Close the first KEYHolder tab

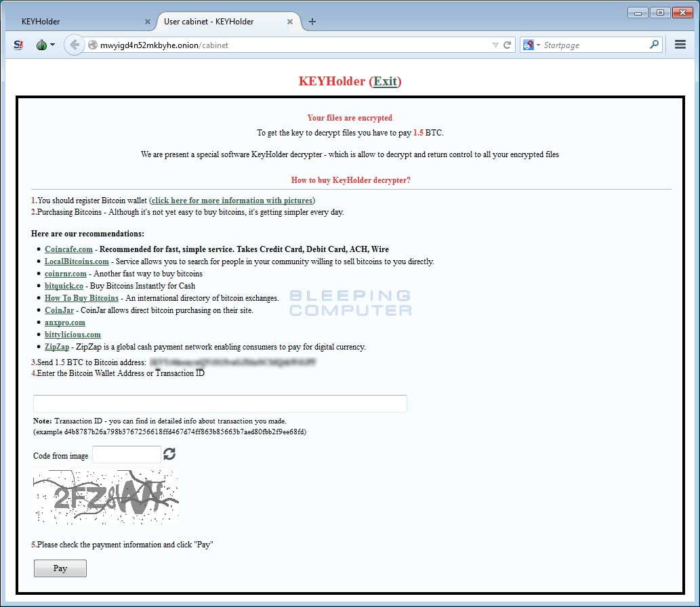tap(148, 22)
